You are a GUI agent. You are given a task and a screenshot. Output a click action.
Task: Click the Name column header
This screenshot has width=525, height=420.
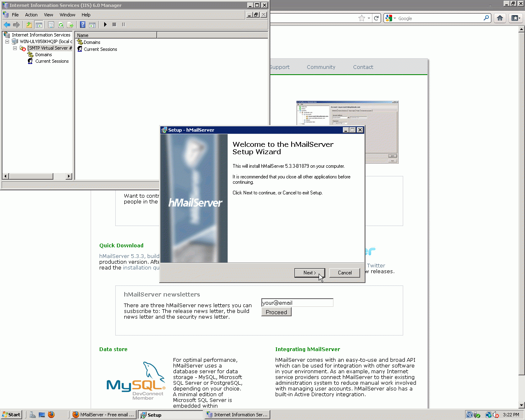[x=116, y=35]
